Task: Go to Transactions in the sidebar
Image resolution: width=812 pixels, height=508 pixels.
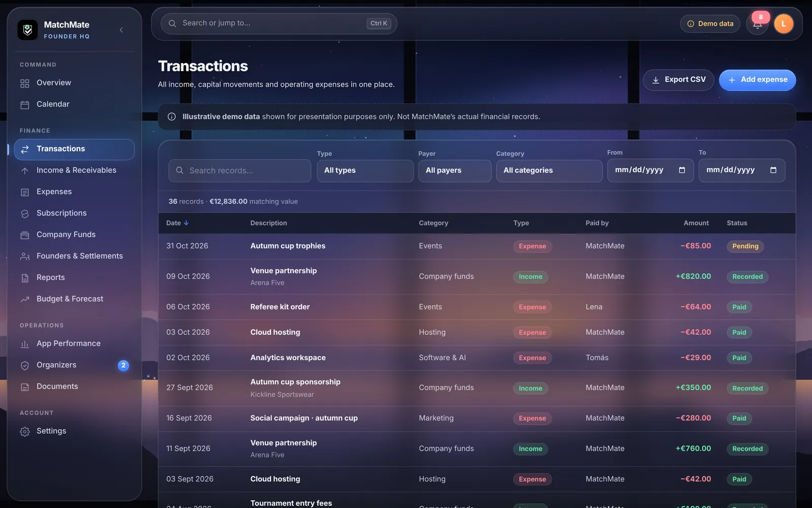Action: pos(74,149)
